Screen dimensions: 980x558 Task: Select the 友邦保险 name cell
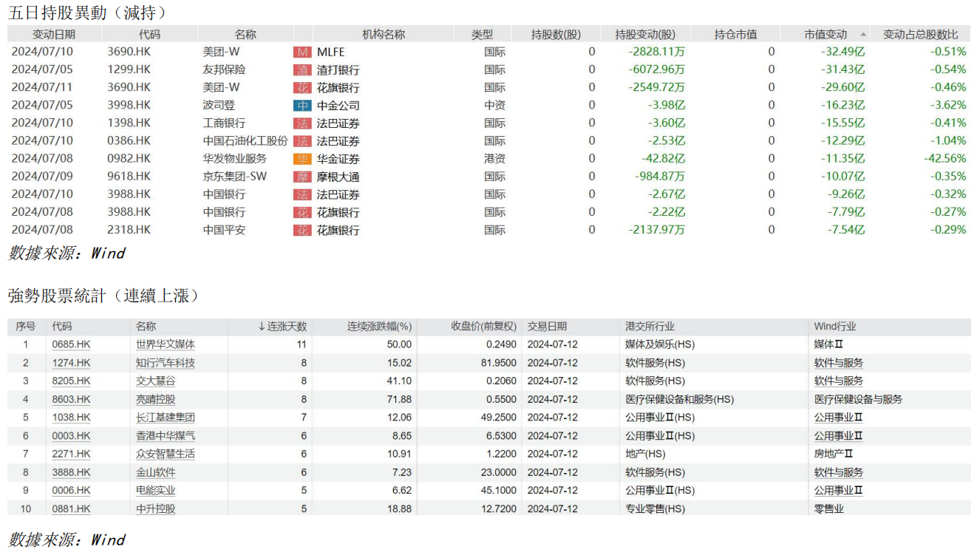[225, 69]
